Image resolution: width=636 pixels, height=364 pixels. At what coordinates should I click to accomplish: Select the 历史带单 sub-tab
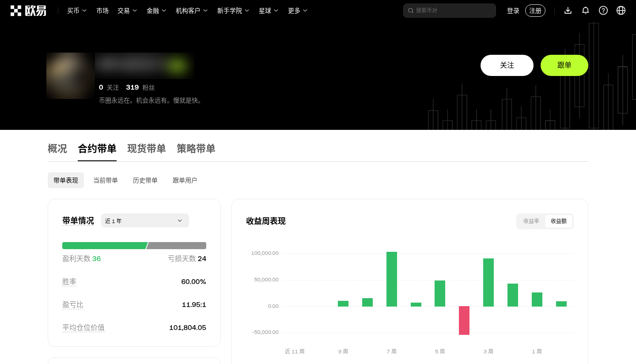coord(145,180)
